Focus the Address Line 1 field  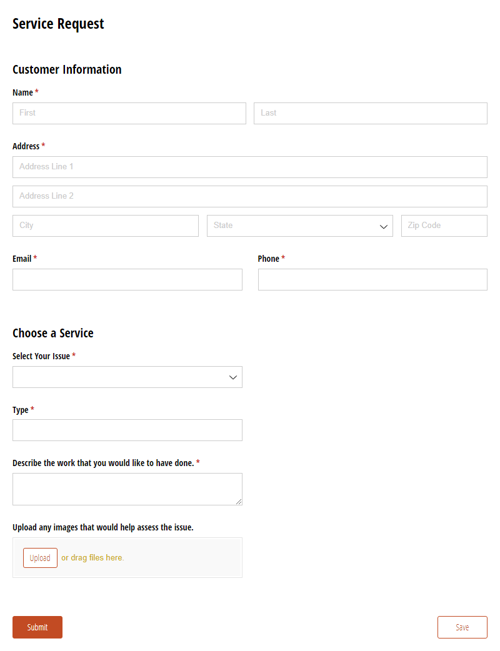click(x=250, y=167)
